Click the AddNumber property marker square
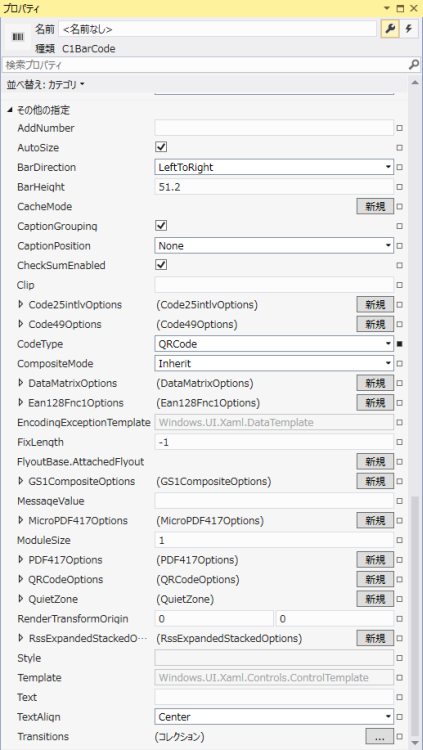 (400, 128)
